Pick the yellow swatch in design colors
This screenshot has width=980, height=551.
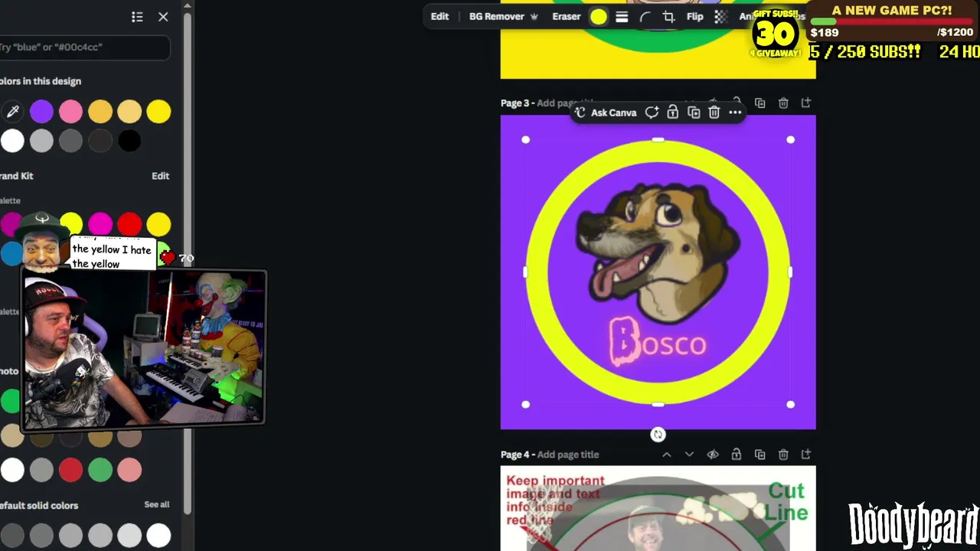tap(158, 112)
